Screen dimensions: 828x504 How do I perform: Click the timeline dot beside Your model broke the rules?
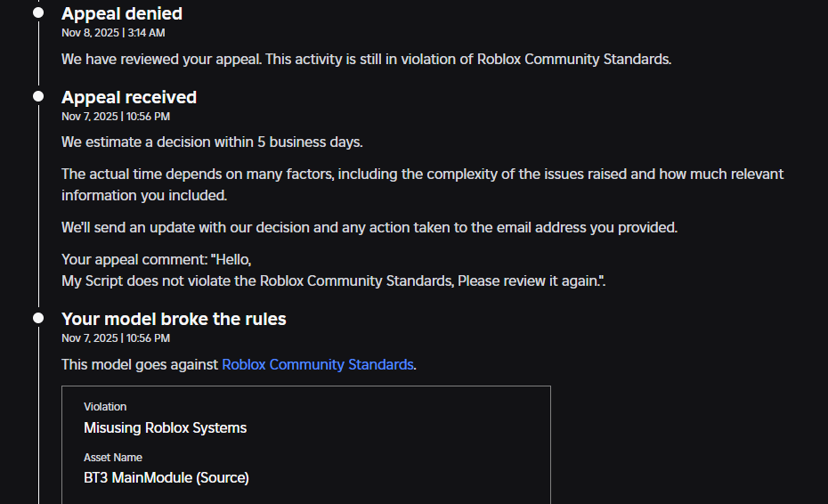[x=38, y=318]
